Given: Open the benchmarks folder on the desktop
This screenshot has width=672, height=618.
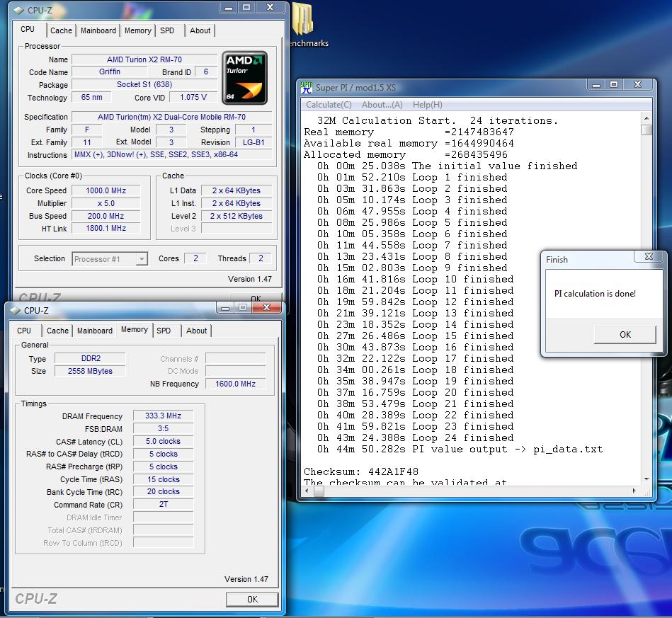Looking at the screenshot, I should click(x=305, y=25).
